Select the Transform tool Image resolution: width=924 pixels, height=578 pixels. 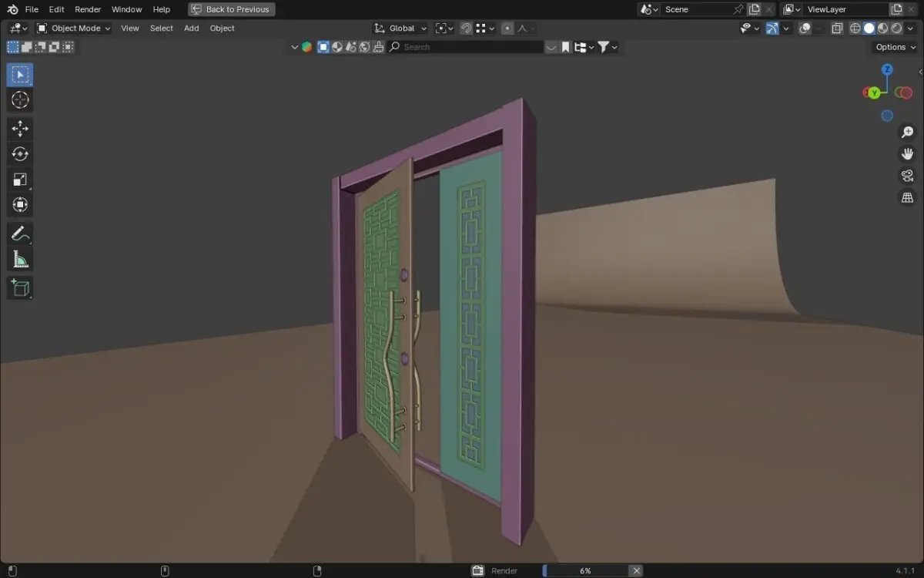(20, 205)
